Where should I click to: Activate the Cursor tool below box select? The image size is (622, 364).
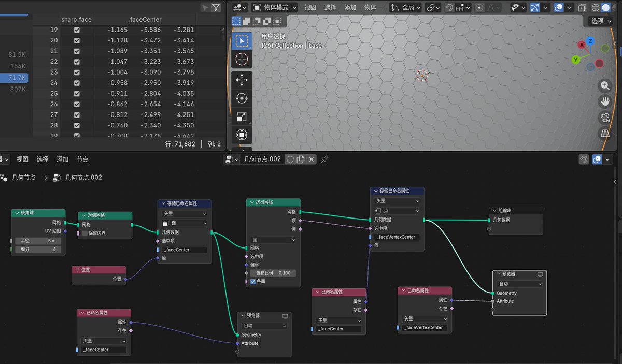242,60
